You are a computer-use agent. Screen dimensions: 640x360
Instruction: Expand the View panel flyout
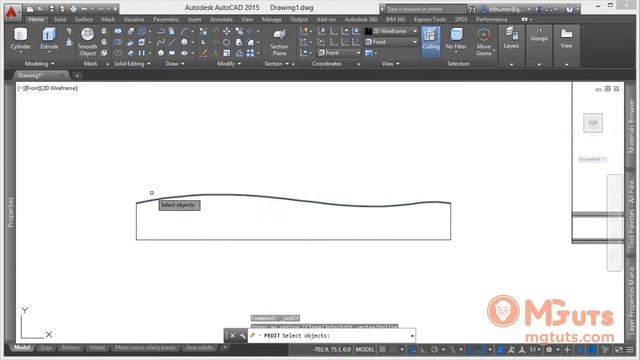point(391,64)
